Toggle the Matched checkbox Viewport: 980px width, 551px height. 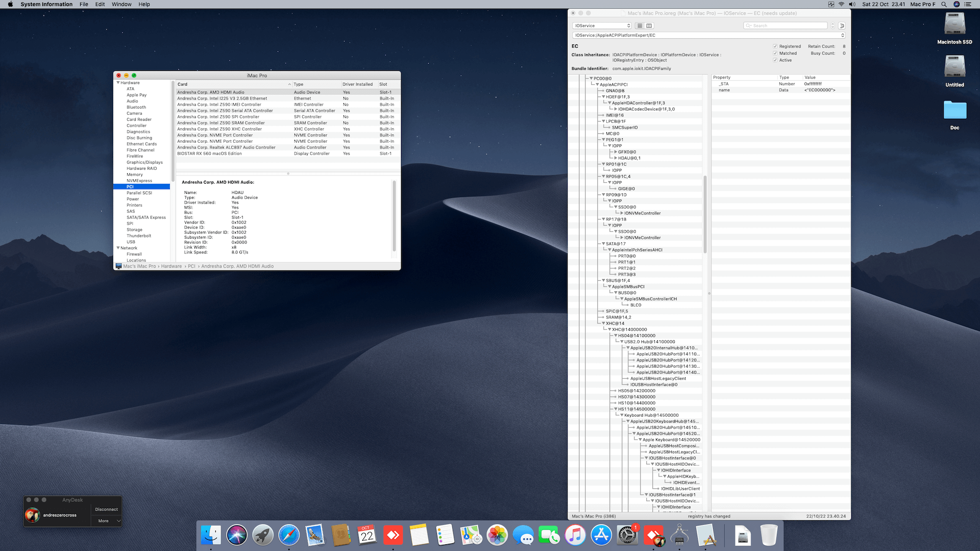pyautogui.click(x=775, y=53)
